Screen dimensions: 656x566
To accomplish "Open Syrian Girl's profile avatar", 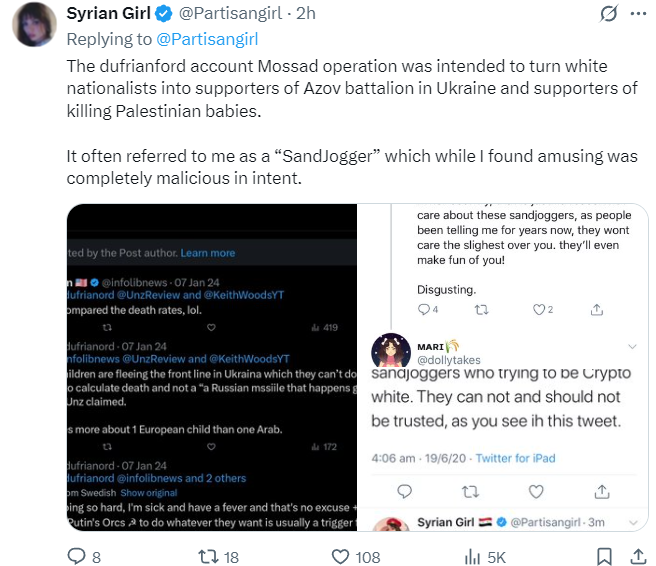I will point(35,23).
